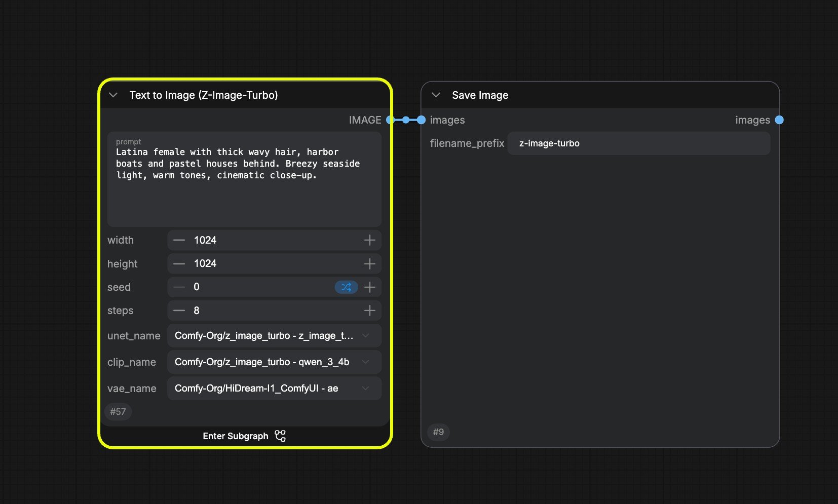Click the IMAGE output connector dot
Viewport: 838px width, 504px height.
390,120
